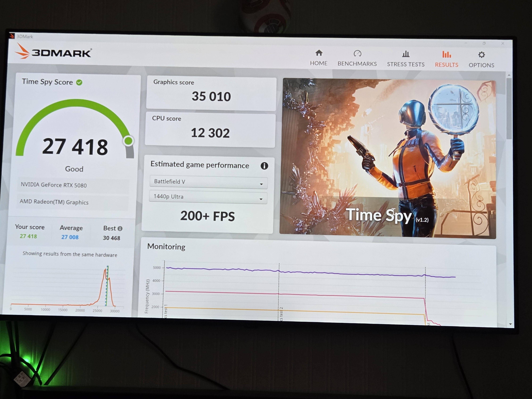This screenshot has width=532, height=399.
Task: Click the Best score 30 468
Action: coord(111,238)
